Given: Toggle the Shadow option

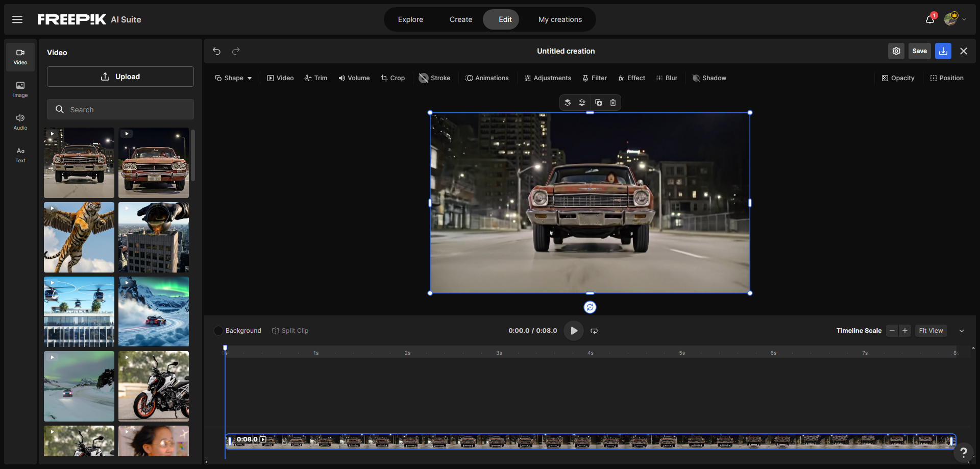Looking at the screenshot, I should [709, 78].
